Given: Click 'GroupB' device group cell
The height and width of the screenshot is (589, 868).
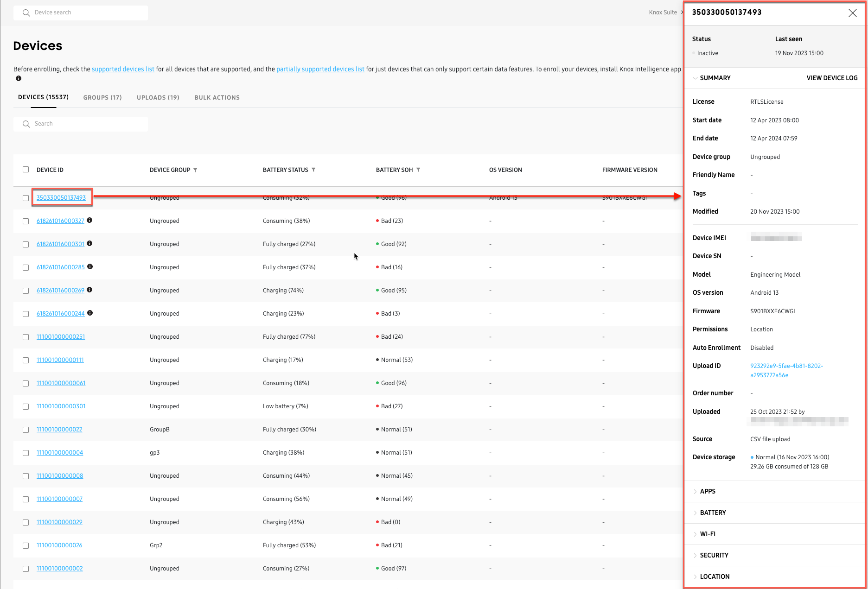Looking at the screenshot, I should click(x=160, y=430).
